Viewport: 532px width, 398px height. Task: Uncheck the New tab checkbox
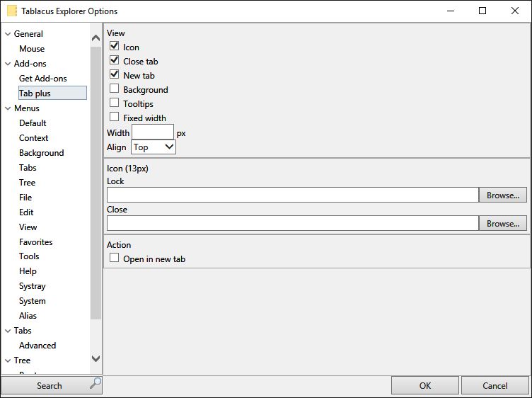tap(115, 74)
